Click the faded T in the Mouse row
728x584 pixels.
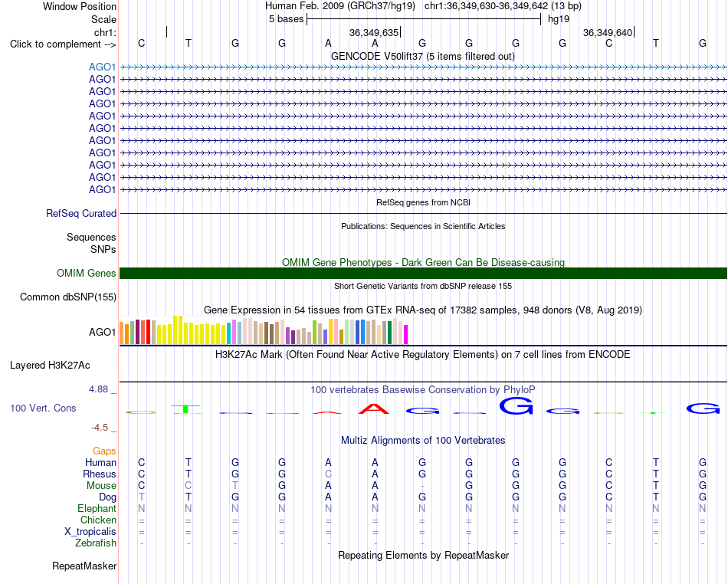click(x=235, y=486)
